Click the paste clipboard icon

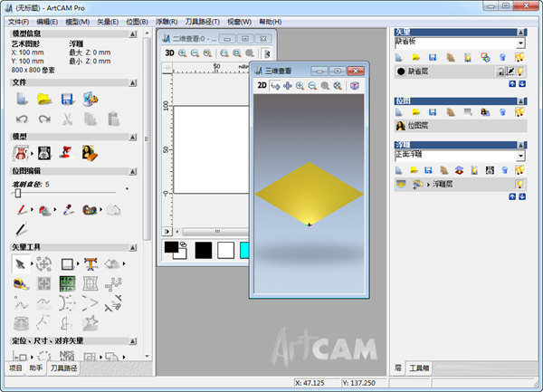pyautogui.click(x=114, y=119)
